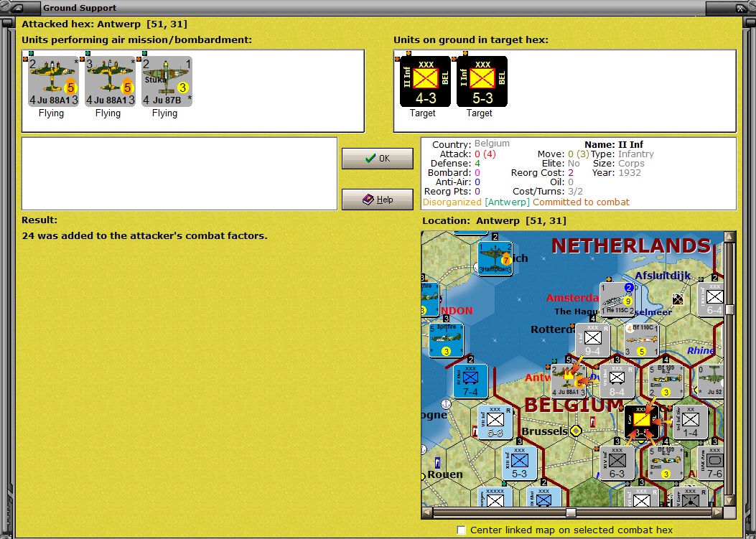Click the 'Attacked hex: Antwerp' header text
756x539 pixels.
coord(104,24)
